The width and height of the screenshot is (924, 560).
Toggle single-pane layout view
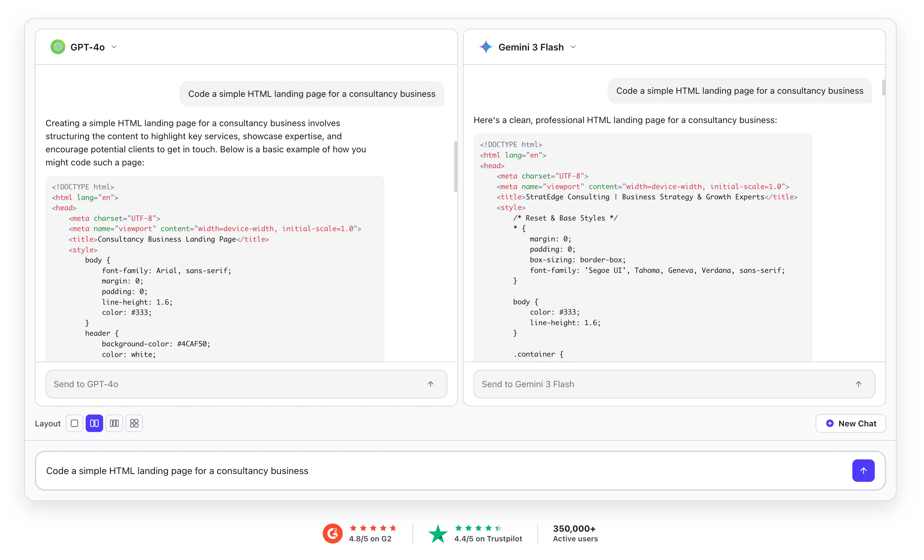pyautogui.click(x=74, y=423)
